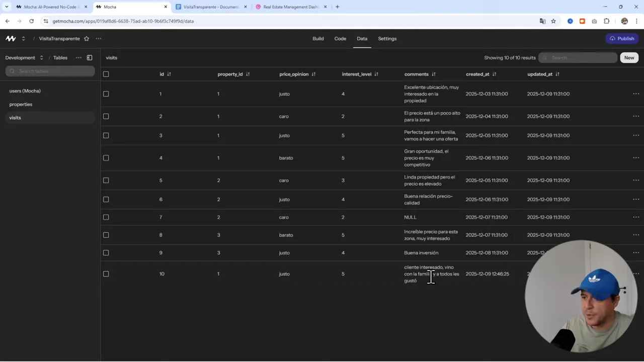
Task: Click the Mocha logo in the top bar
Action: point(10,38)
